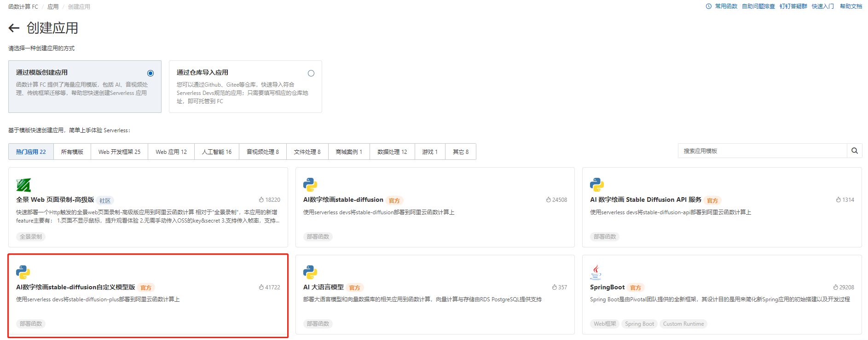The height and width of the screenshot is (340, 868).
Task: Click the usage count icon beside 41722
Action: [x=261, y=287]
